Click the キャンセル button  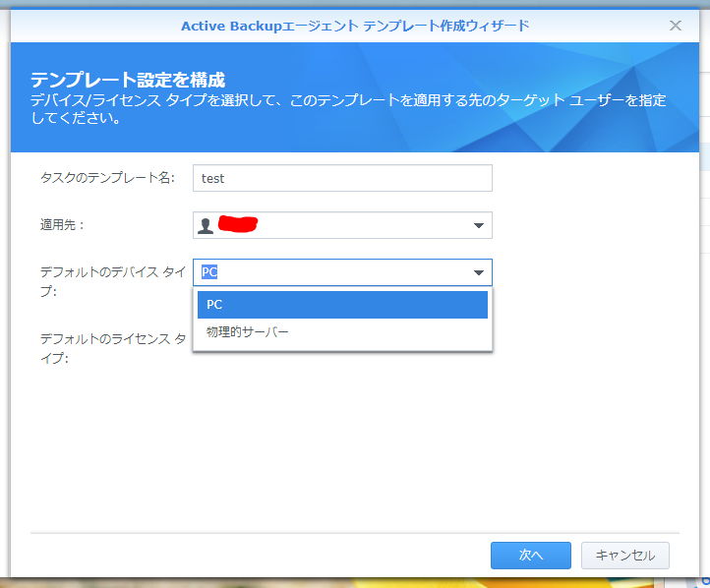[x=624, y=556]
